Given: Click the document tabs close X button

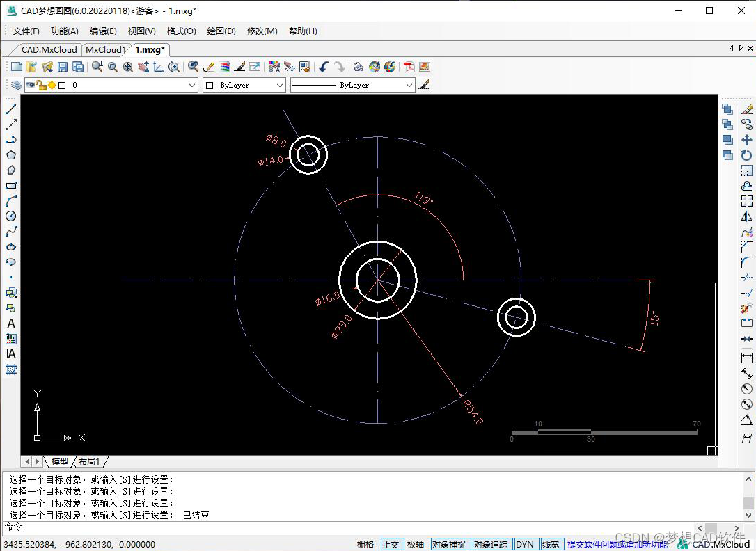Looking at the screenshot, I should (750, 48).
